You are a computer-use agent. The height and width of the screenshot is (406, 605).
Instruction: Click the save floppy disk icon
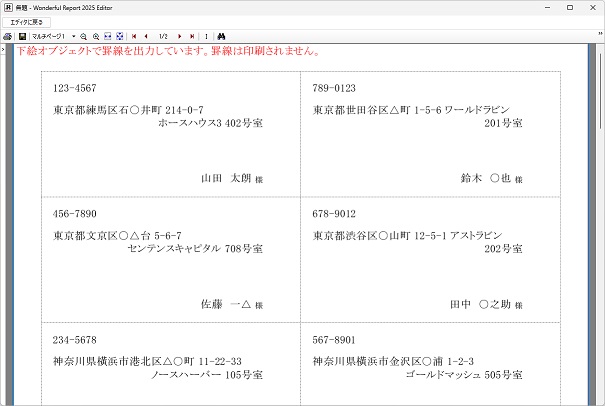point(22,36)
